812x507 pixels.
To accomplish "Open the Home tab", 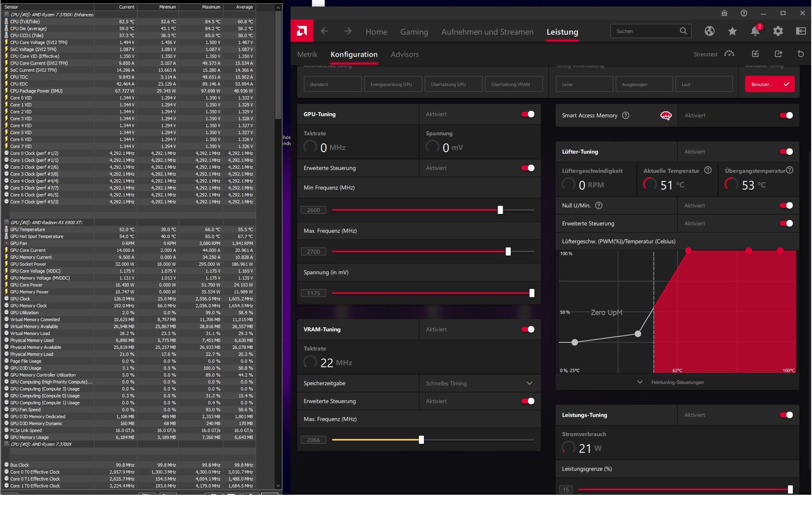I will (x=376, y=32).
